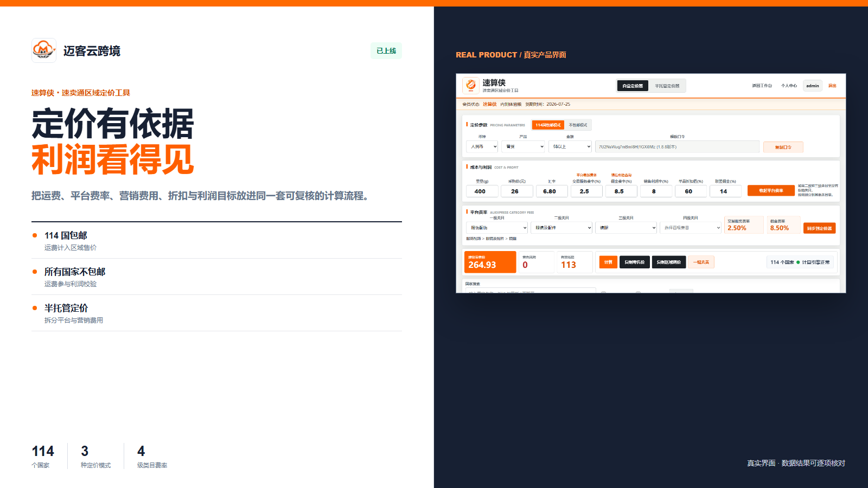Click the 3 种定价模式 statistic
This screenshot has height=488, width=868.
pos(95,456)
